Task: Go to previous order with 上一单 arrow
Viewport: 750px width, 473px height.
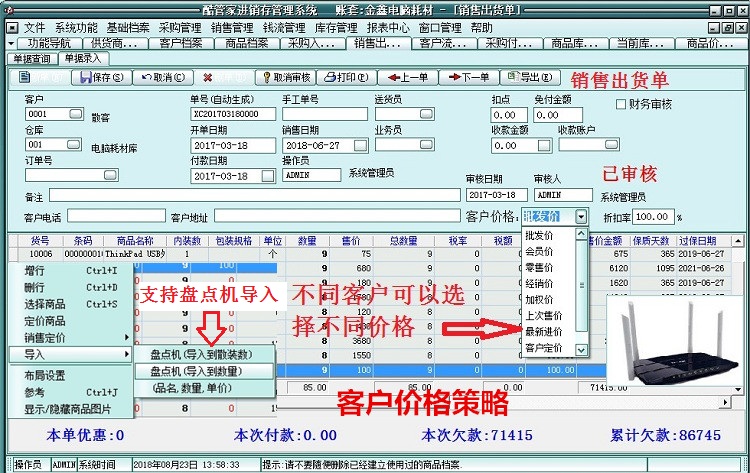Action: pos(408,77)
